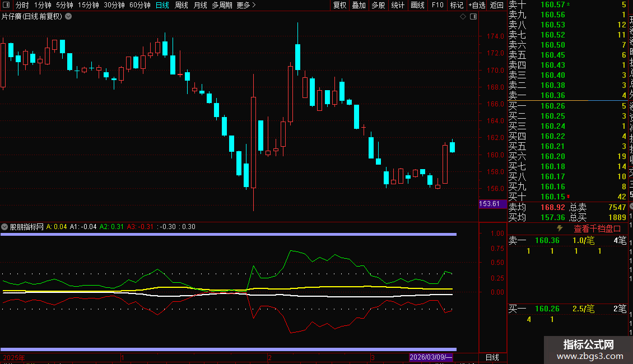Expand the 股朋指标网 indicator dropdown arrow
633x364 pixels.
(x=5, y=227)
